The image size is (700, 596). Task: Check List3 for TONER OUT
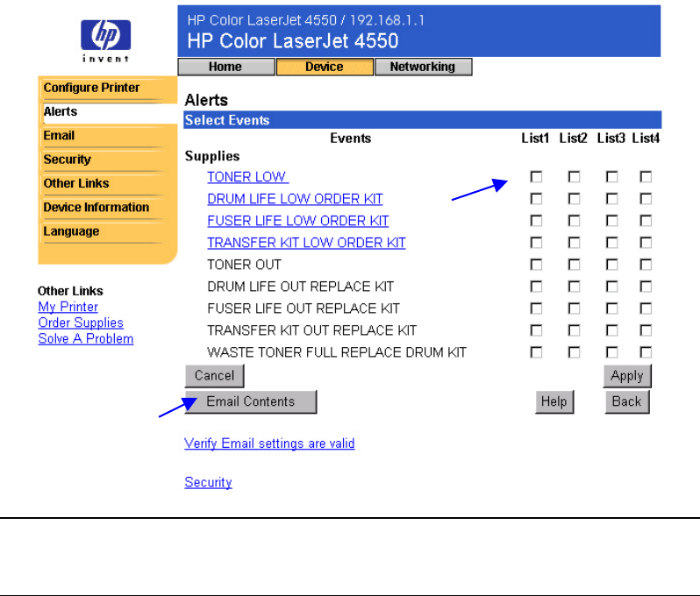click(612, 265)
